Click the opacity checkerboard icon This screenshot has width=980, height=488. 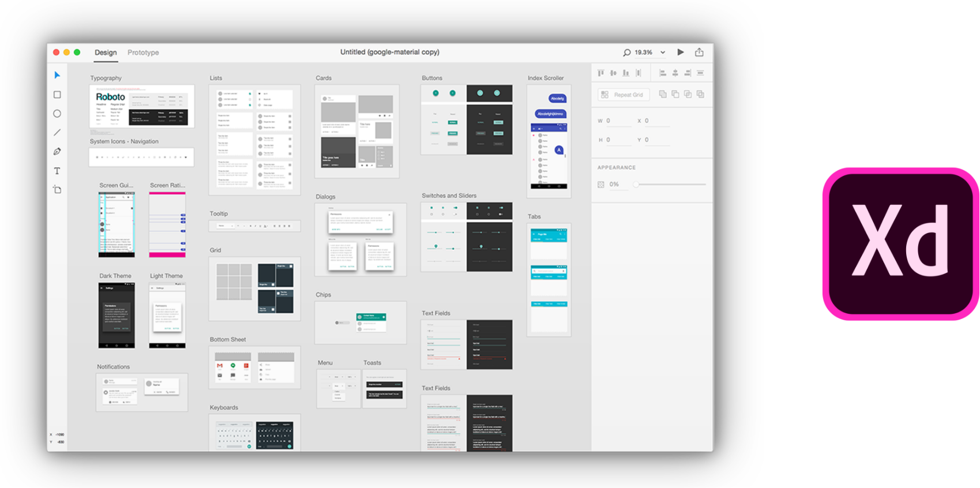[601, 185]
